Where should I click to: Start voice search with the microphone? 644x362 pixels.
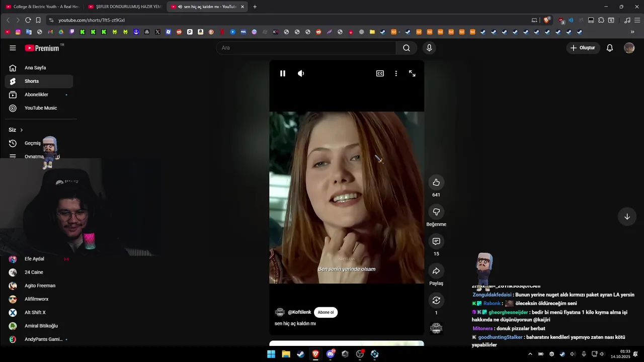[x=429, y=48]
